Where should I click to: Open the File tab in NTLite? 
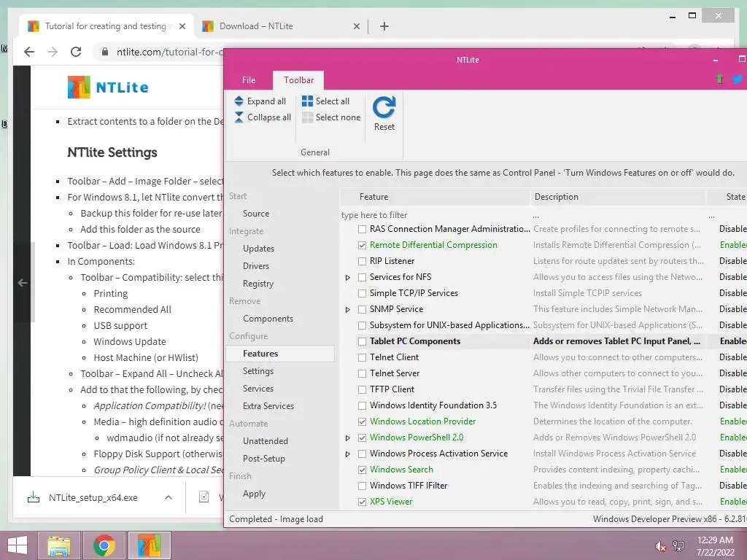(249, 80)
